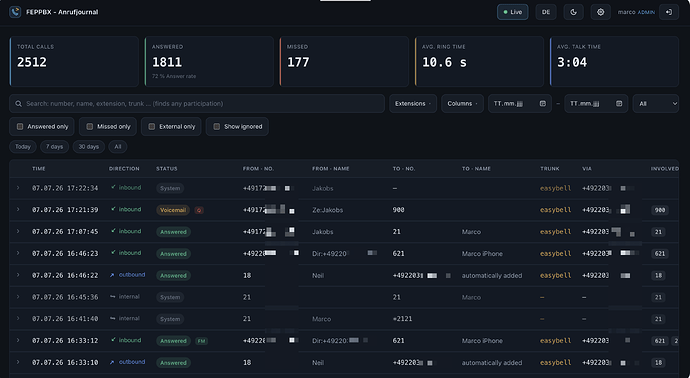Screen dimensions: 690x378
Task: Click timestamp 07.07.26 16:33:12
Action: click(65, 341)
